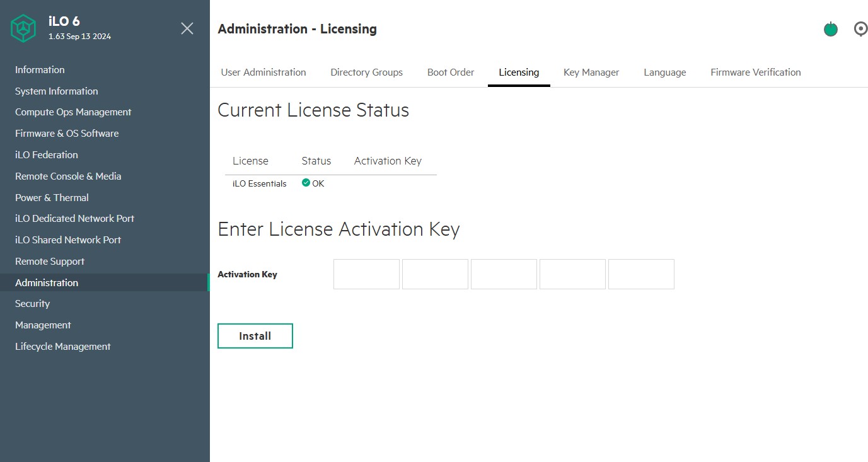Open System Information in the sidebar

pos(57,91)
